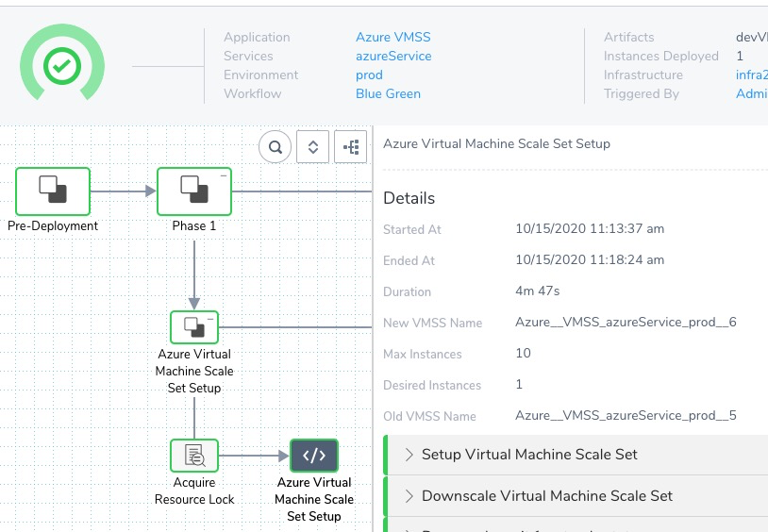
Task: Collapse Phase 1 node using minus mark
Action: [x=224, y=175]
